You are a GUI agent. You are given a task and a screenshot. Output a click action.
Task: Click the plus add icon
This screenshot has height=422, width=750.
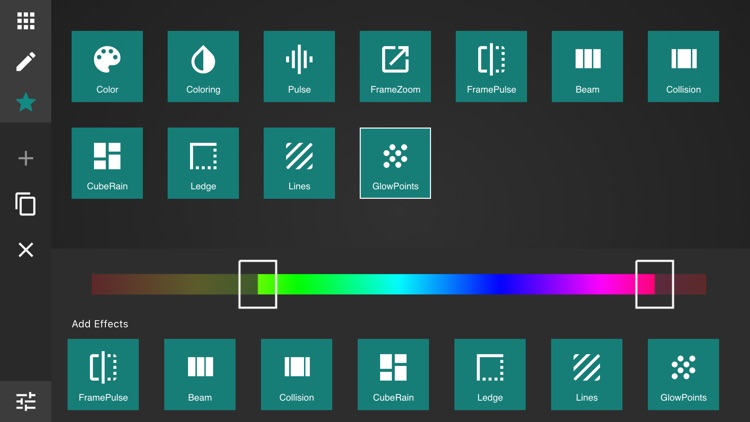tap(26, 158)
